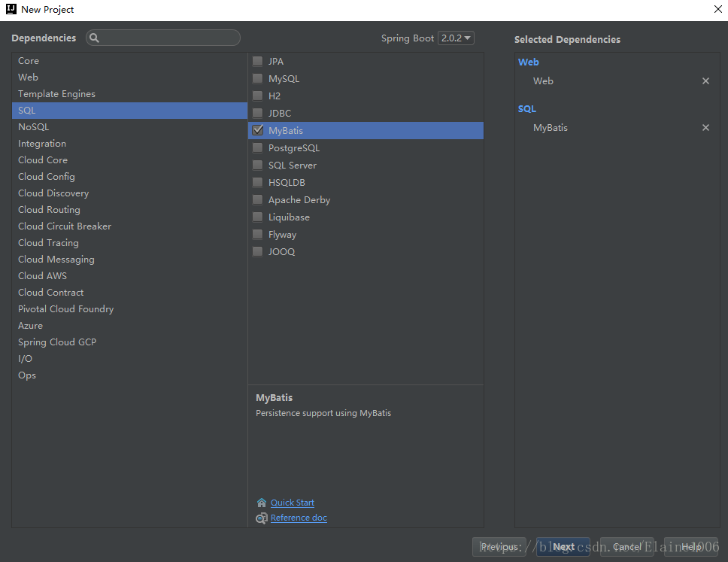Screen dimensions: 728x562
Task: Choose the NoSQL category
Action: pyautogui.click(x=129, y=127)
